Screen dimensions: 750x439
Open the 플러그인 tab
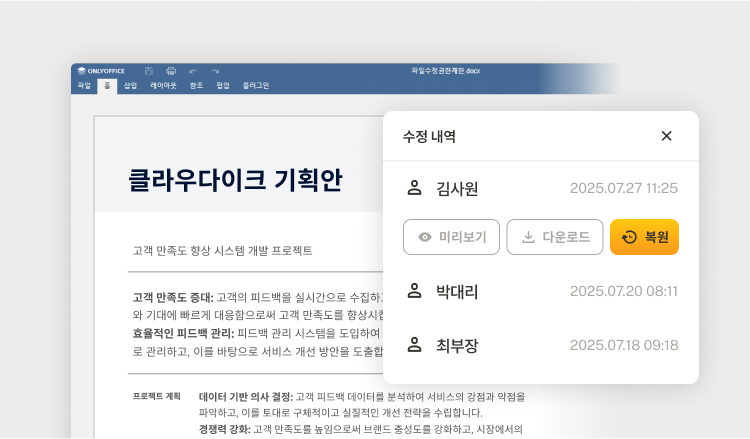[256, 86]
